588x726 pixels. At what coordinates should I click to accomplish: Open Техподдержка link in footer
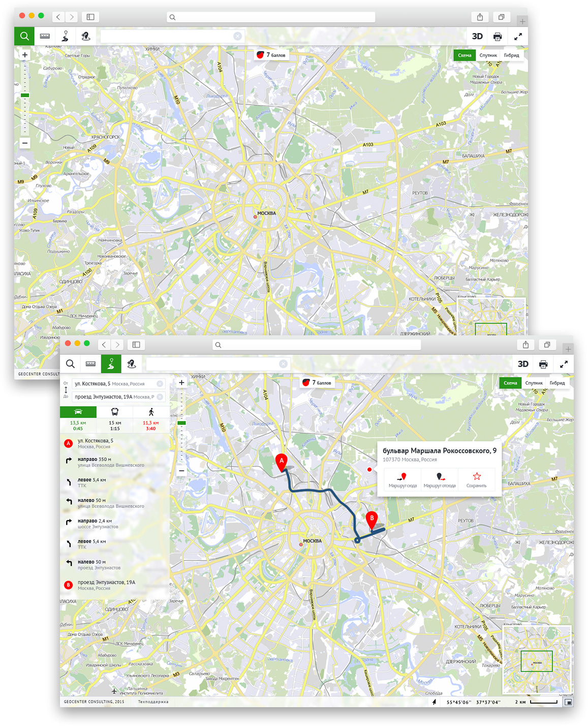(153, 702)
